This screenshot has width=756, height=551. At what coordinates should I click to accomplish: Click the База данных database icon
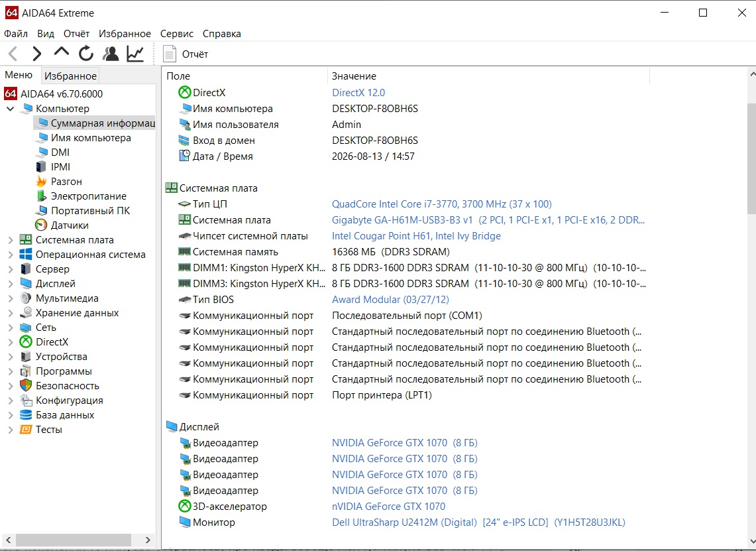(26, 414)
